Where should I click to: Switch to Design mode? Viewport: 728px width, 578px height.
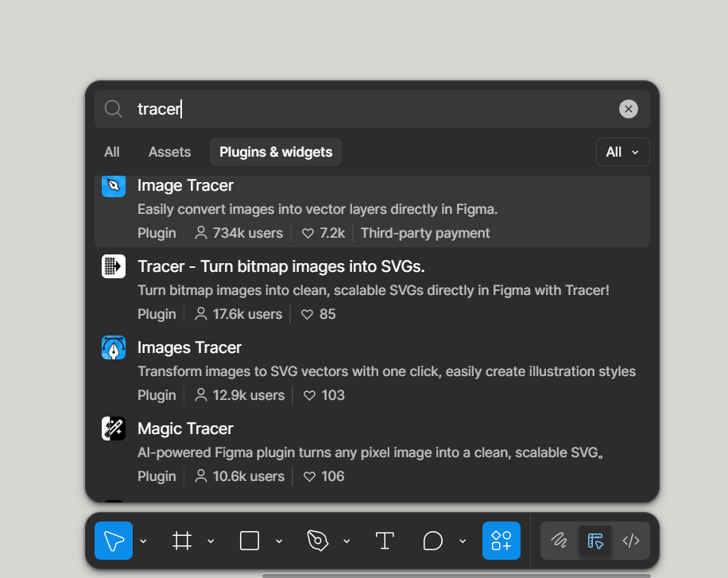click(595, 541)
